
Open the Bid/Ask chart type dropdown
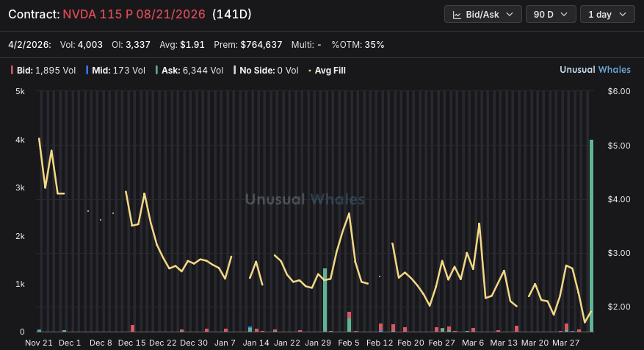coord(482,15)
